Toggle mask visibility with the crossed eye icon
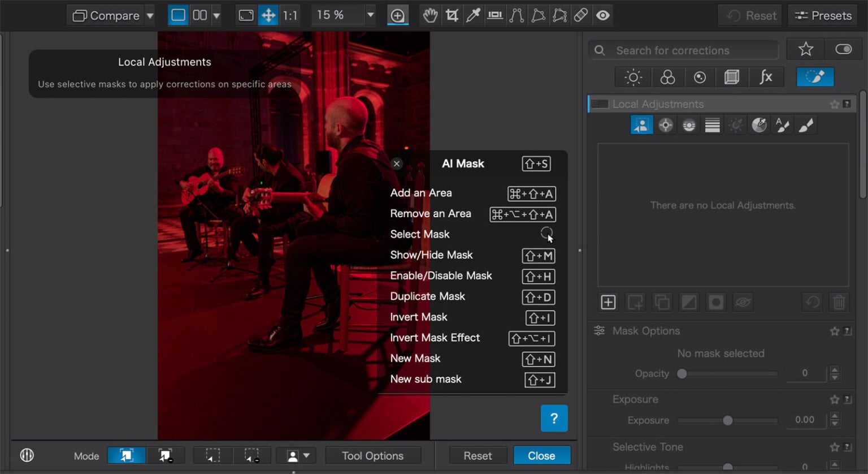868x474 pixels. click(743, 302)
